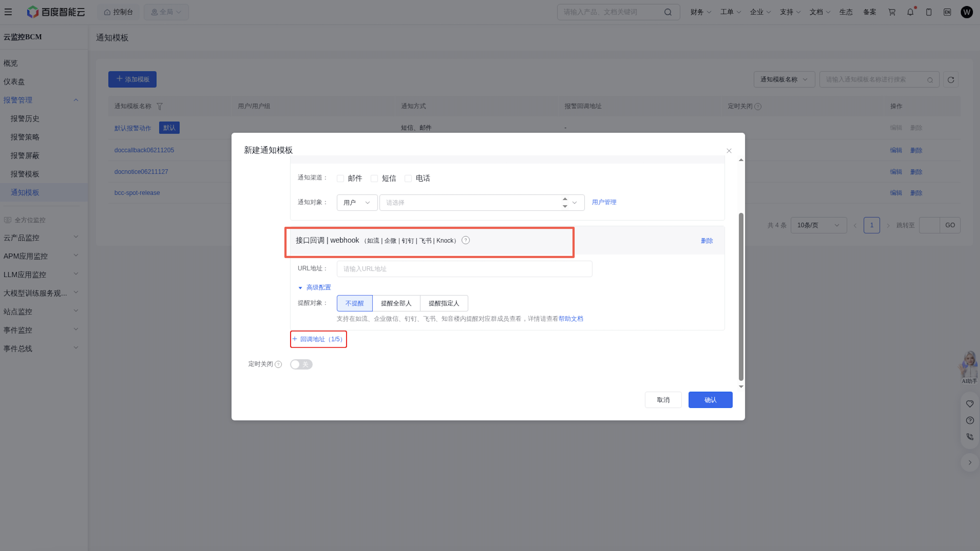Open the notification bell icon

pos(910,12)
